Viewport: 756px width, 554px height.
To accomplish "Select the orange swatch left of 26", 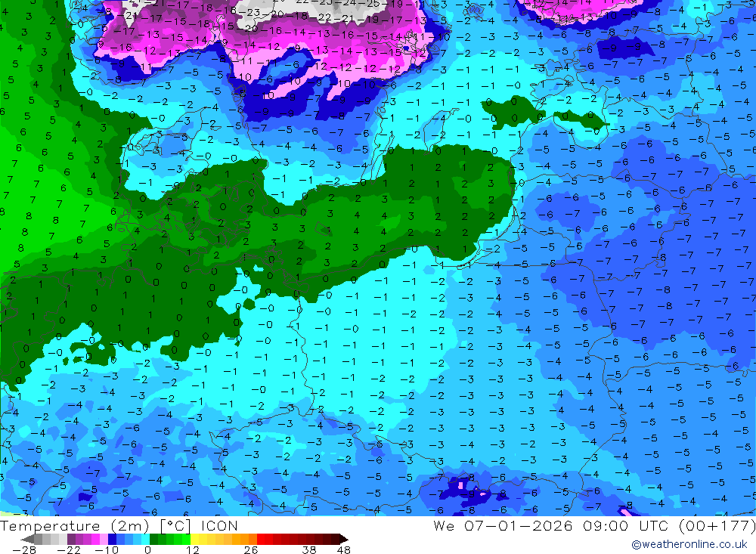I will [x=253, y=540].
